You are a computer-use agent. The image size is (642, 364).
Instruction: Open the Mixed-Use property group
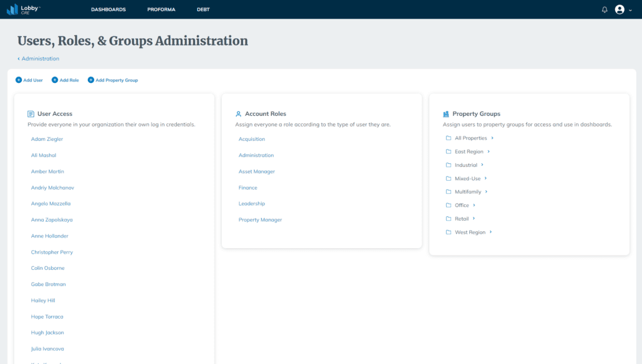coord(467,179)
